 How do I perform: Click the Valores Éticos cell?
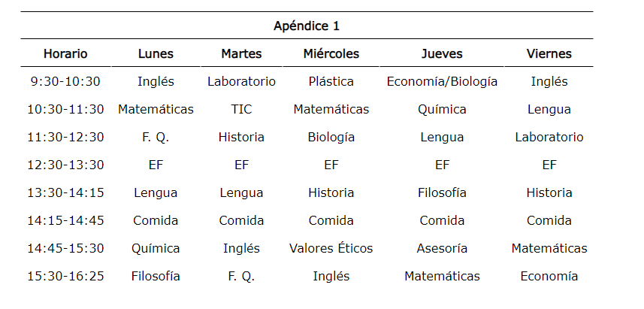point(331,248)
